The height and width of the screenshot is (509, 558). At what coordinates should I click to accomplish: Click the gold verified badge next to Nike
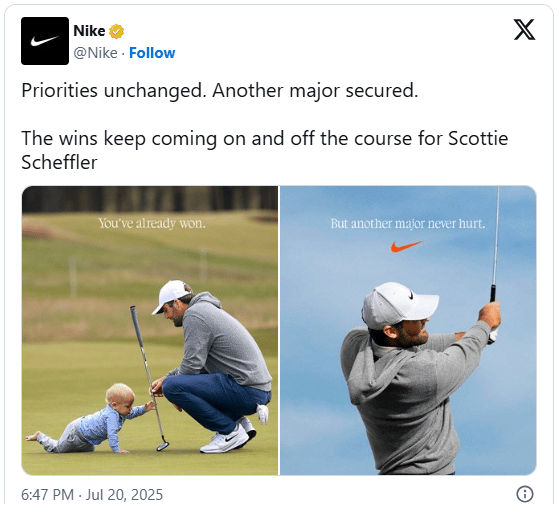pyautogui.click(x=116, y=31)
